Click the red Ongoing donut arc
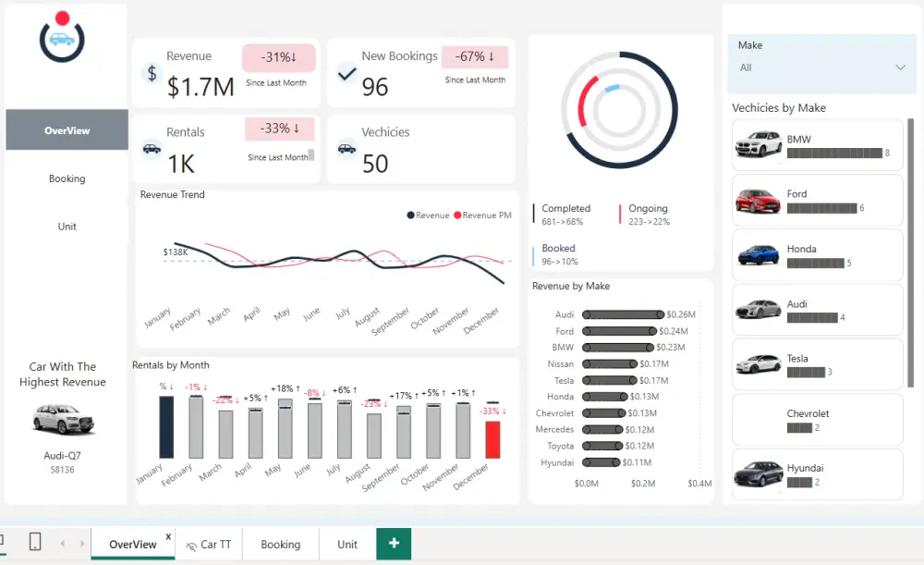 tap(582, 100)
